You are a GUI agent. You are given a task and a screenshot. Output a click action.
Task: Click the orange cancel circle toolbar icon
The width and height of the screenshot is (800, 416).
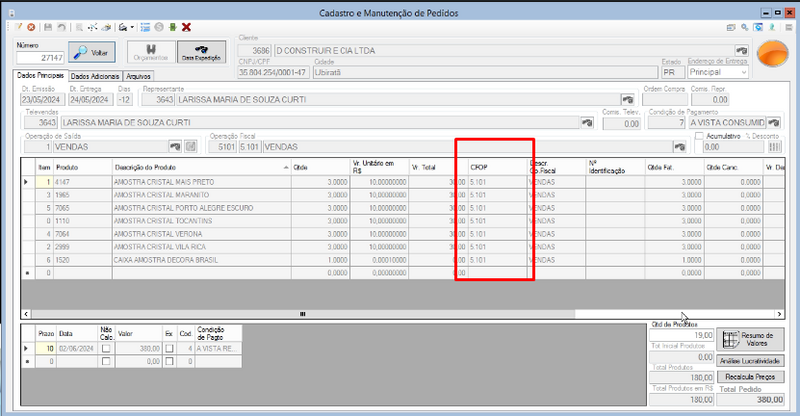(x=31, y=27)
